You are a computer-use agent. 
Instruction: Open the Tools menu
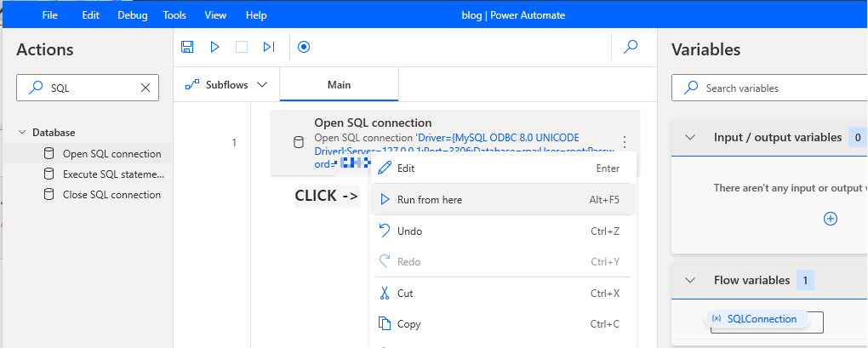coord(174,15)
